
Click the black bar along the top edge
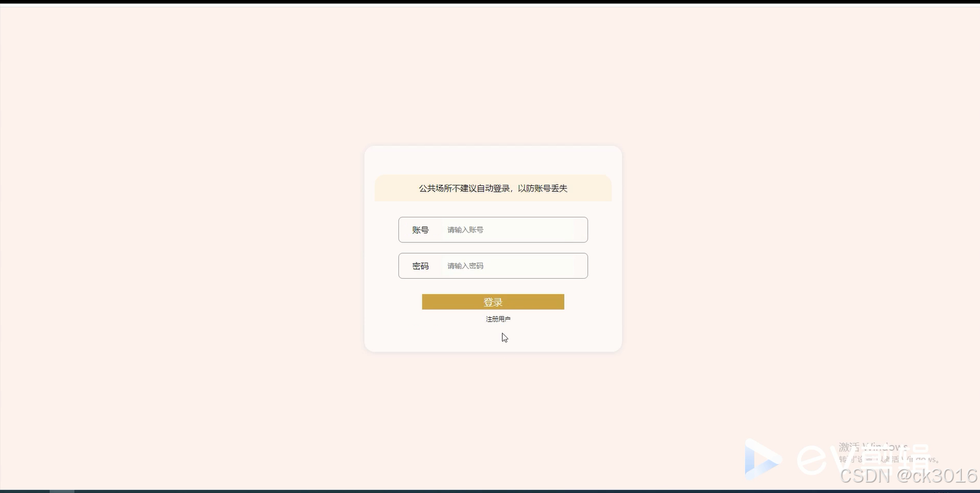pyautogui.click(x=490, y=2)
